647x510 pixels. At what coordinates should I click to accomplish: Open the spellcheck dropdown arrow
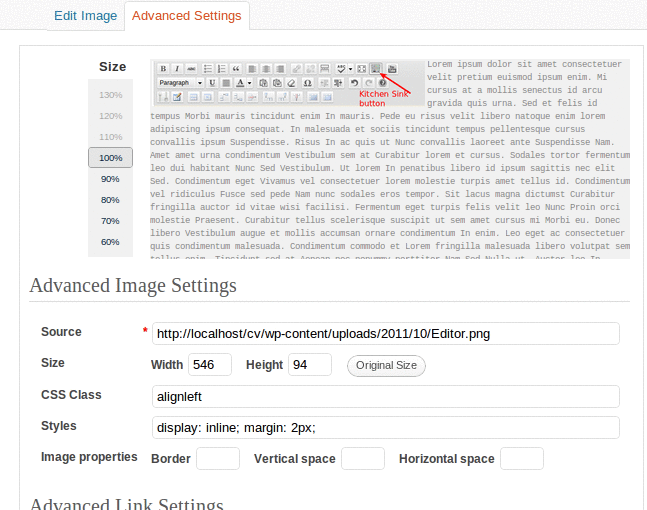click(352, 68)
